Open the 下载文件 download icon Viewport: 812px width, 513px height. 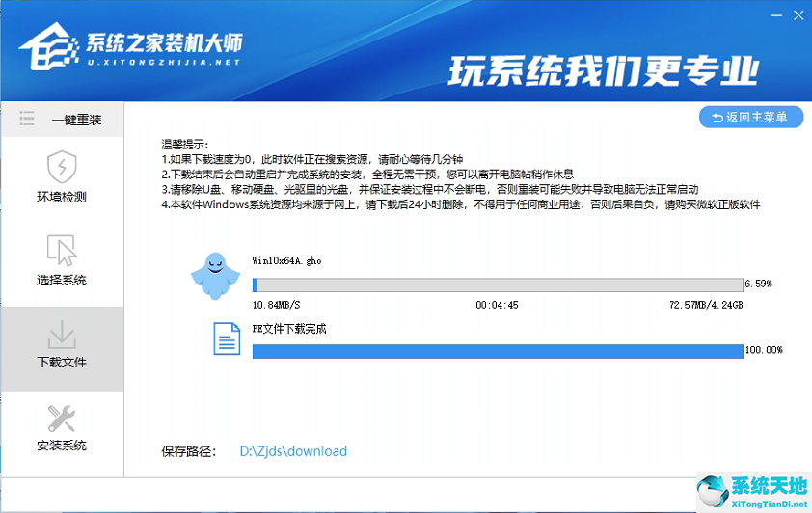tap(62, 334)
